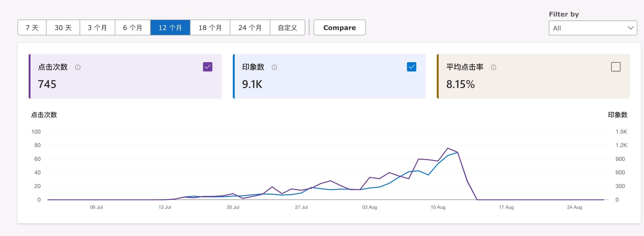This screenshot has width=644, height=236.
Task: Click info icon next to 点击次数
Action: 78,67
